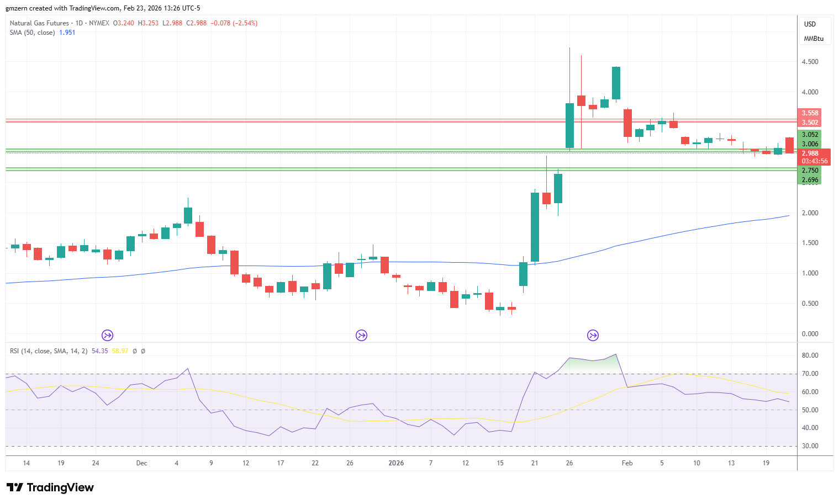The image size is (839, 504).
Task: Click the 4.500 price axis label
Action: tap(810, 62)
